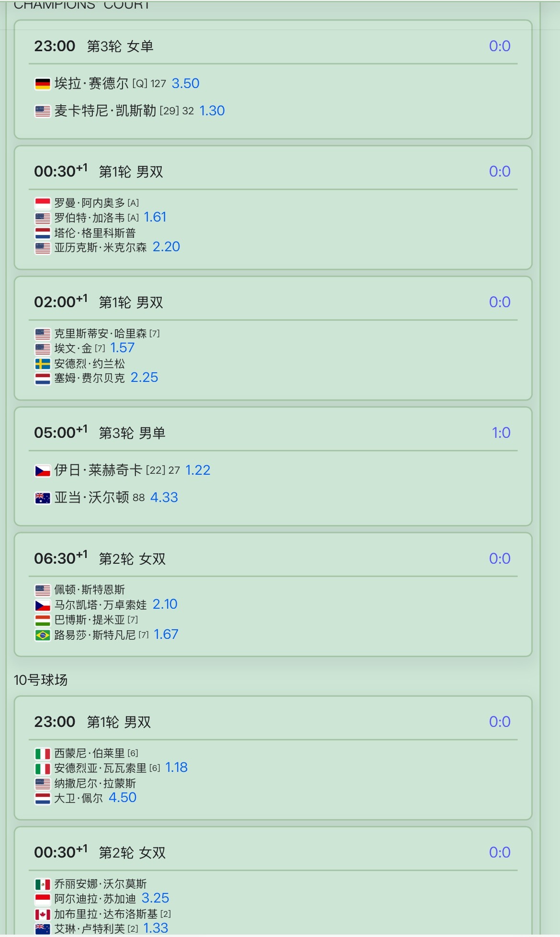Open the 23:00 第3轮 女单 match card
Viewport: 560px width, 937px height.
(x=273, y=79)
